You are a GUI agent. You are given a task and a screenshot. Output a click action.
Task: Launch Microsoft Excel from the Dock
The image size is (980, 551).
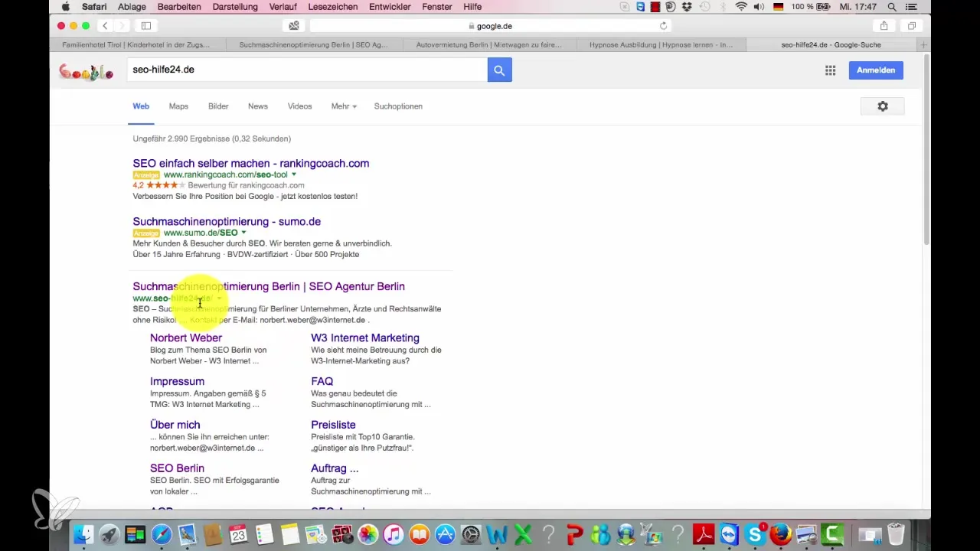click(x=523, y=534)
